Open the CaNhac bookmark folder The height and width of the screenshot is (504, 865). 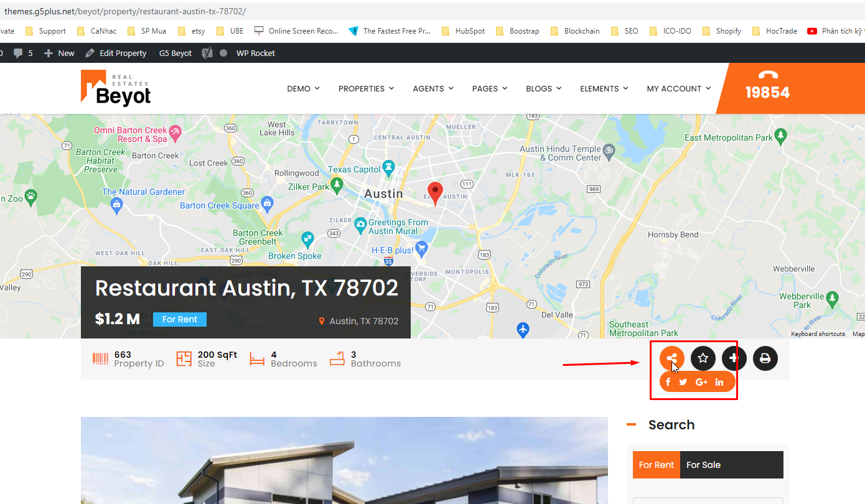coord(96,30)
